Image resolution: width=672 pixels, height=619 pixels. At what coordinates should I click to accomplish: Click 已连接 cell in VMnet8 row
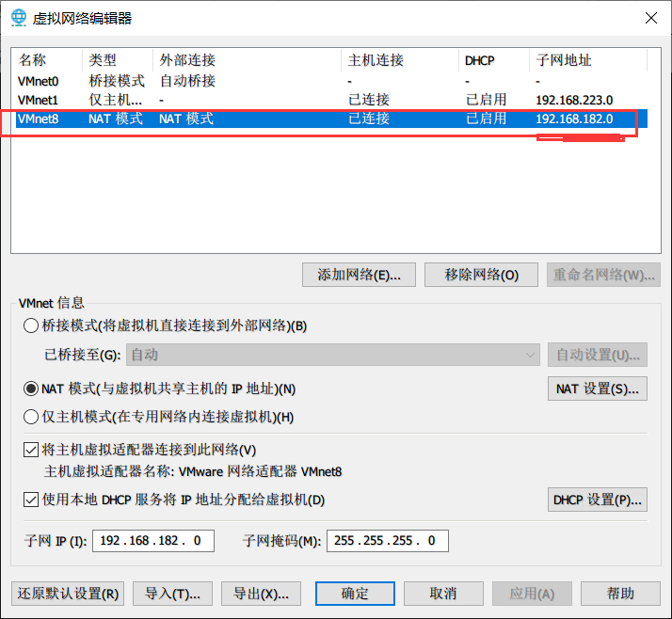pyautogui.click(x=369, y=119)
